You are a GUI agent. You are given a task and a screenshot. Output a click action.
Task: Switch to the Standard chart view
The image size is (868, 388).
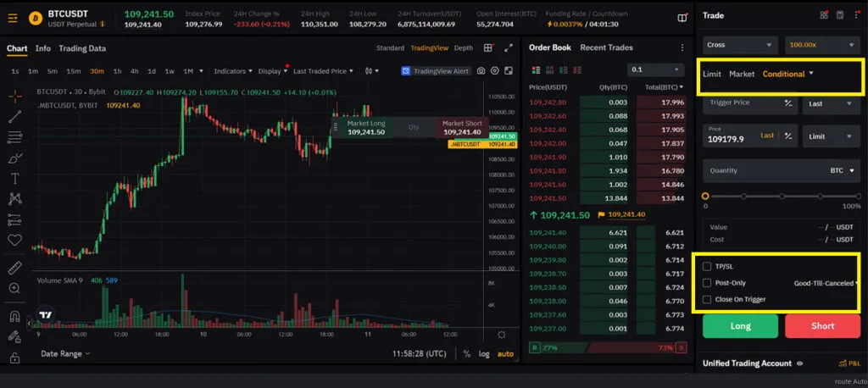[x=390, y=48]
